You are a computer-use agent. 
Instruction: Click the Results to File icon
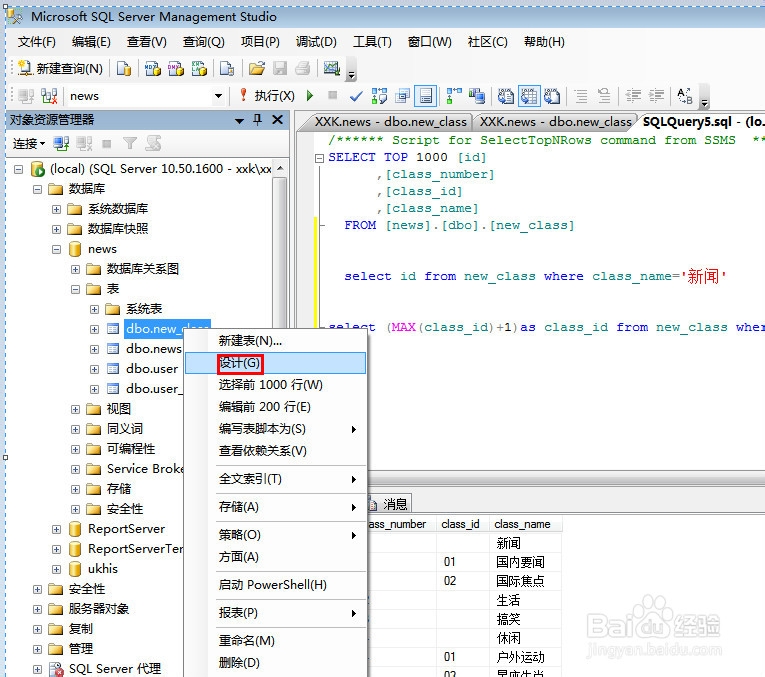click(x=552, y=96)
